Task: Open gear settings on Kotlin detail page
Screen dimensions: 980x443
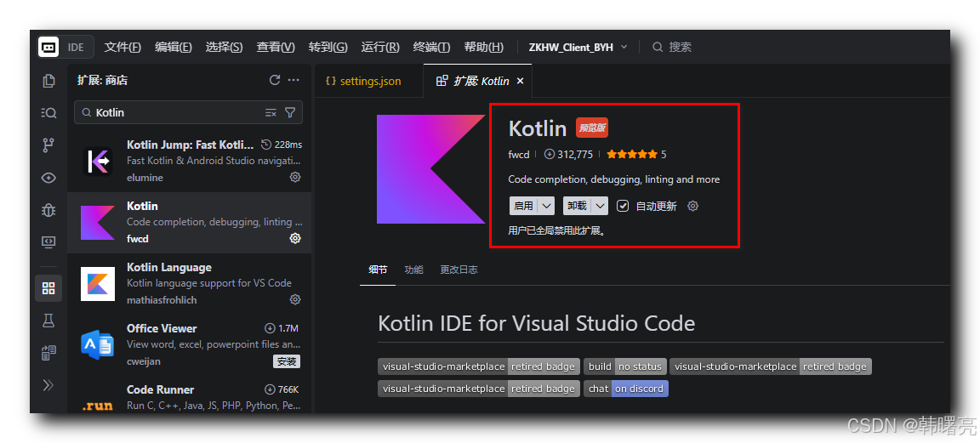Action: [692, 206]
